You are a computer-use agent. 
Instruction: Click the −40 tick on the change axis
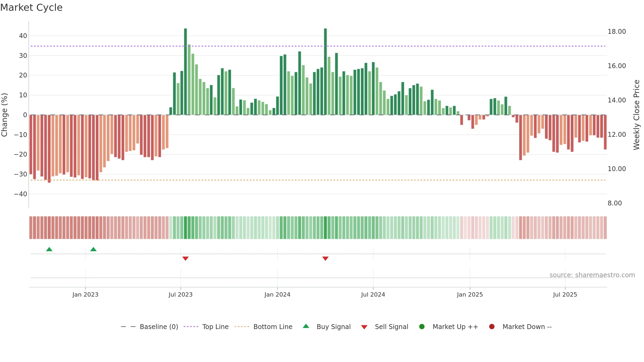pos(21,194)
